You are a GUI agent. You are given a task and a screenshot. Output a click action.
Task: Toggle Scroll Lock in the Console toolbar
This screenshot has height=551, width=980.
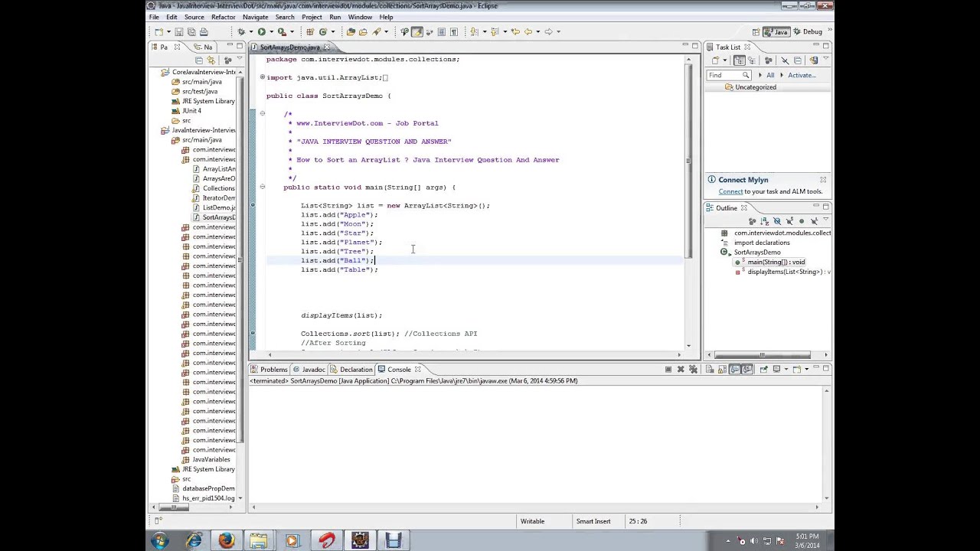click(x=722, y=370)
